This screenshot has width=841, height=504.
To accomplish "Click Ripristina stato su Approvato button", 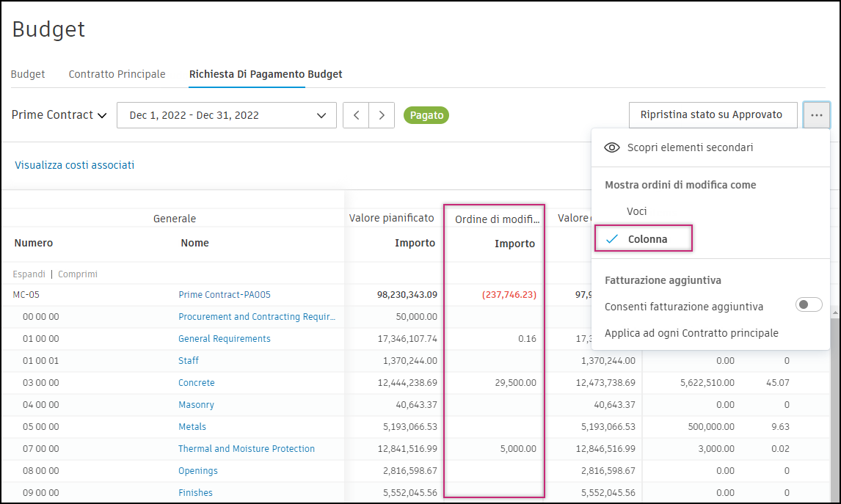I will coord(712,115).
